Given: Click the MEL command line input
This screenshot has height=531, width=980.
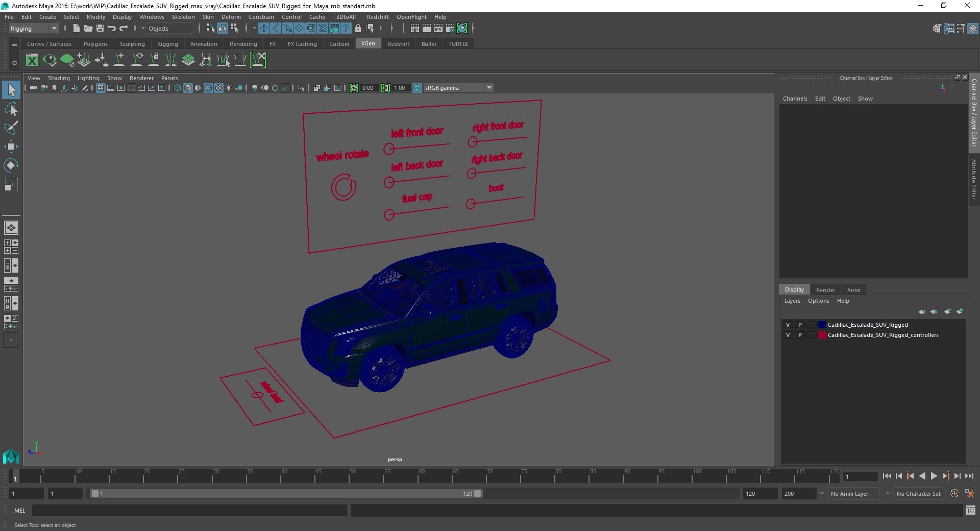Looking at the screenshot, I should tap(189, 510).
